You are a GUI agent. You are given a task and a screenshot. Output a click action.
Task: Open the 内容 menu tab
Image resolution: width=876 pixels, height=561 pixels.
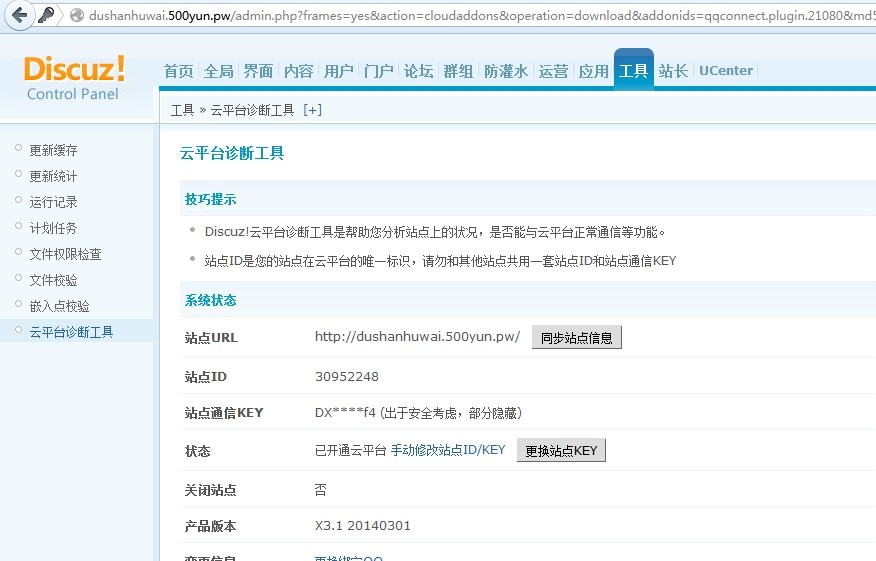click(x=298, y=71)
